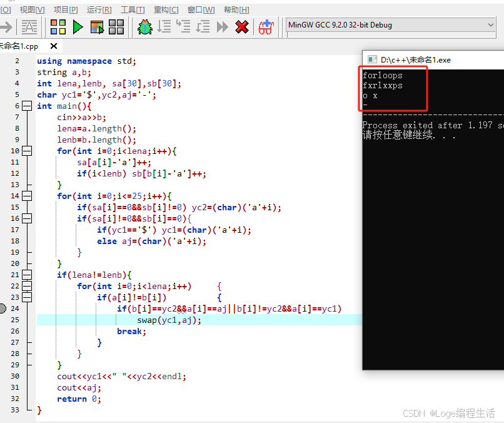The width and height of the screenshot is (504, 423).
Task: Click the 'o x' output line in console
Action: point(370,96)
